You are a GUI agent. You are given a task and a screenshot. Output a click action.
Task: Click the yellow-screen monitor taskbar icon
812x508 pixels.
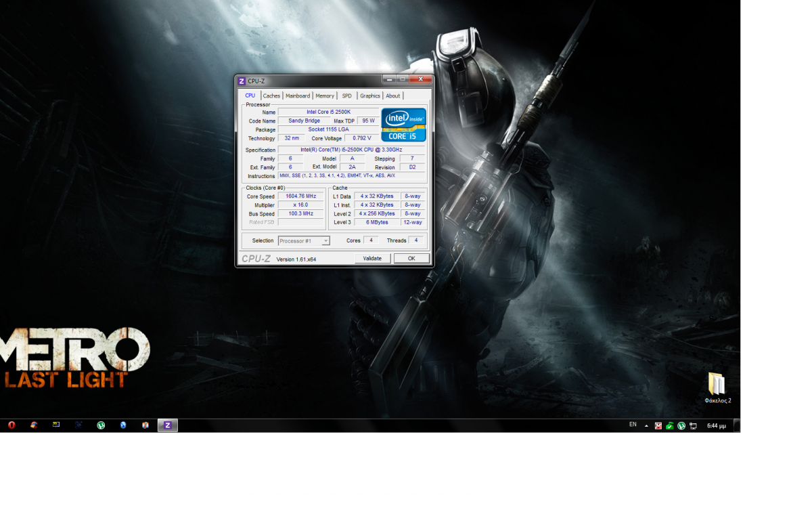point(56,425)
